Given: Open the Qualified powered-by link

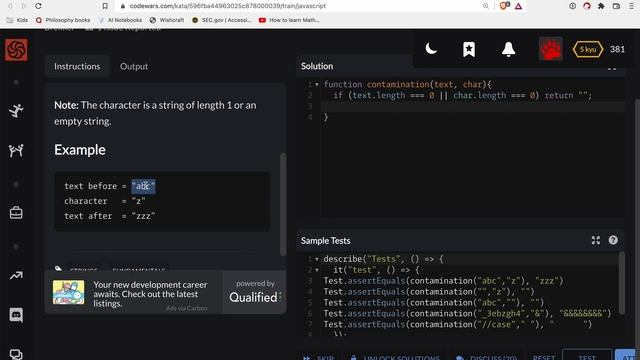Looking at the screenshot, I should (x=255, y=292).
